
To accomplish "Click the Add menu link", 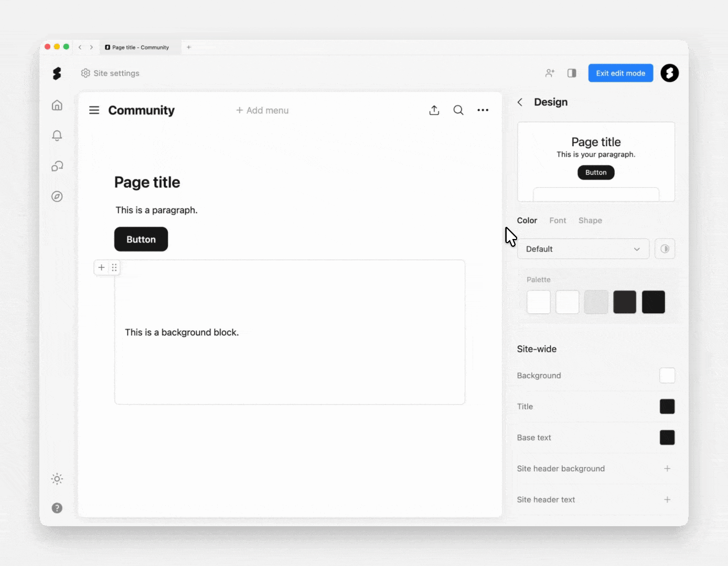I will point(262,110).
